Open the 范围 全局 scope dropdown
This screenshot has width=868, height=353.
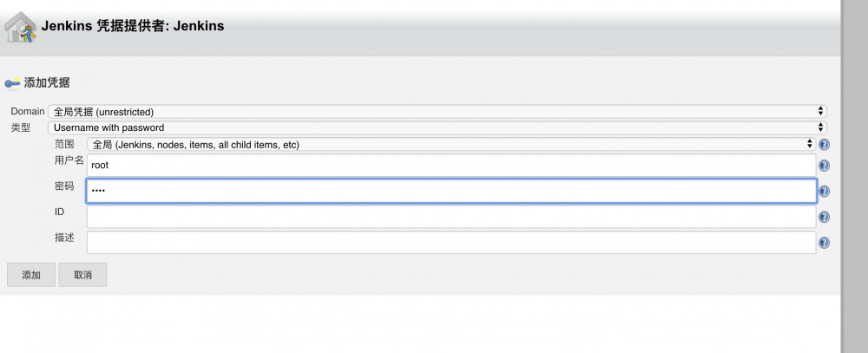pyautogui.click(x=450, y=145)
